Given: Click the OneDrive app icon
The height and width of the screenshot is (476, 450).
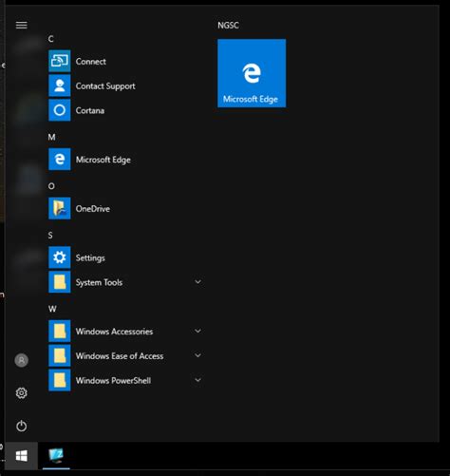Looking at the screenshot, I should pyautogui.click(x=60, y=208).
